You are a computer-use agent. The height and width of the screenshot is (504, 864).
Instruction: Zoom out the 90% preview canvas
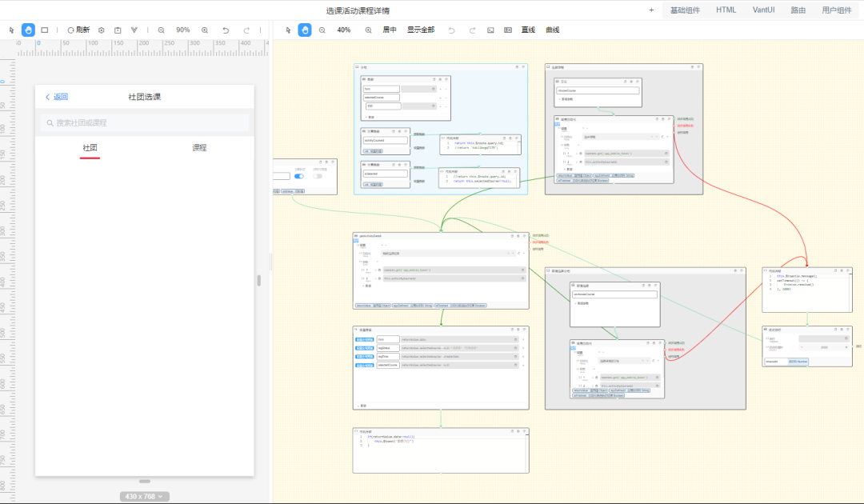161,30
